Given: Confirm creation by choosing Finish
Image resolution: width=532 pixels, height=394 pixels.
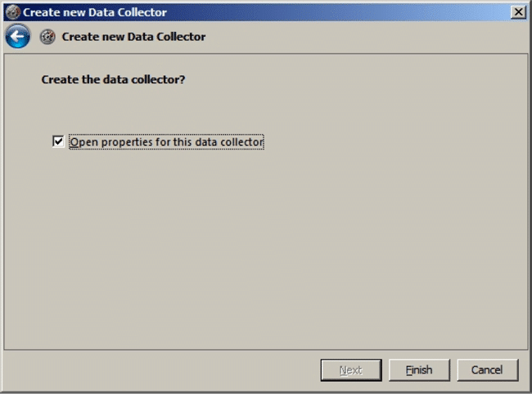Looking at the screenshot, I should coord(419,370).
